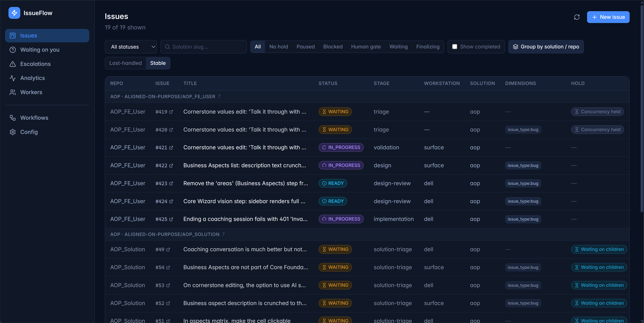
Task: Click the Workflows sidebar icon
Action: tap(13, 118)
